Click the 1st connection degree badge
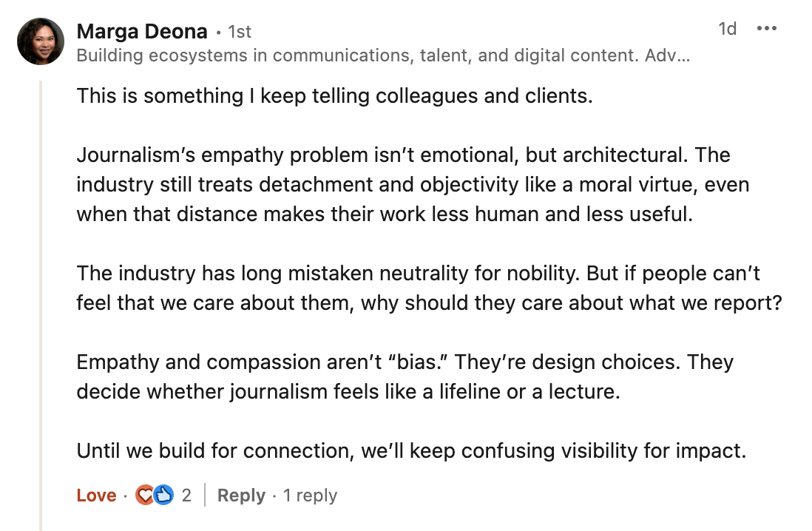Image resolution: width=812 pixels, height=531 pixels. tap(239, 32)
